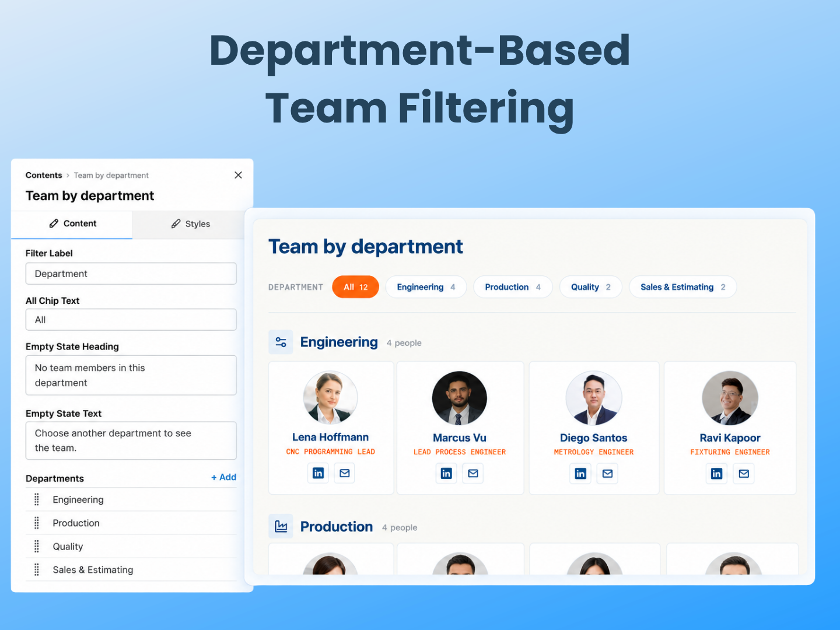Click the name Diego Santos
This screenshot has width=840, height=630.
point(594,438)
